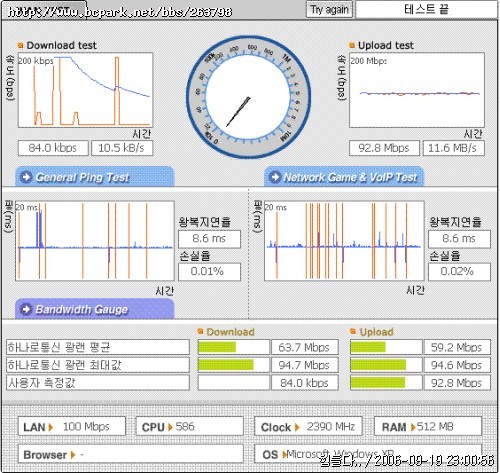This screenshot has height=473, width=500.
Task: Open the General Ping Test tab
Action: coord(95,177)
